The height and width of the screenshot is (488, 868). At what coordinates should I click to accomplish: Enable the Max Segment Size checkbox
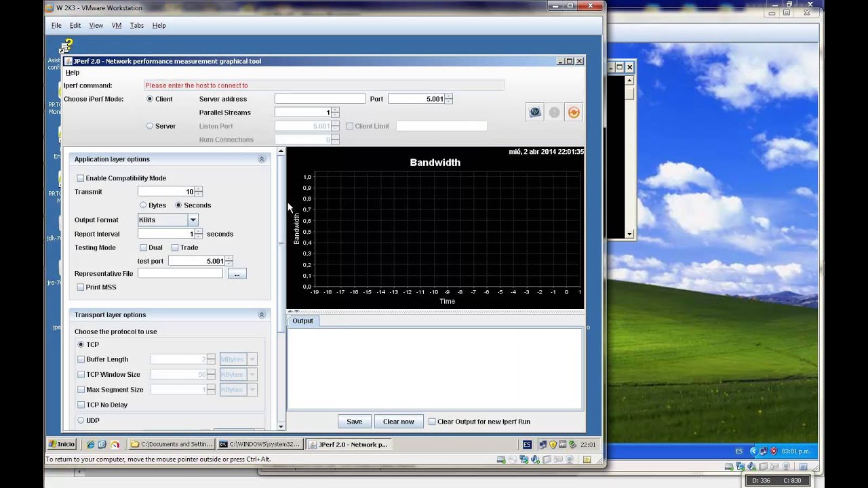[x=81, y=390]
